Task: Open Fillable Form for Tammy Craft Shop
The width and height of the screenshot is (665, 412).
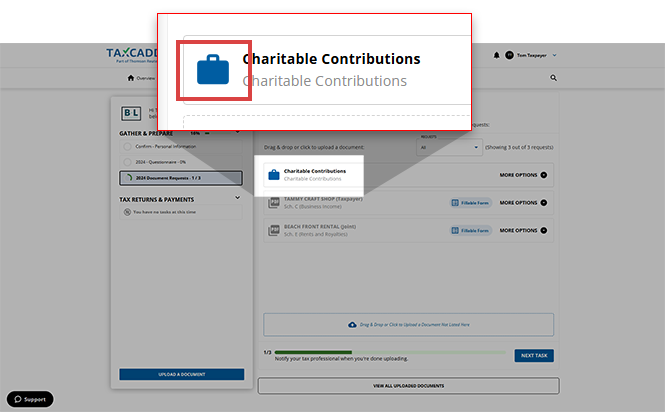Action: click(x=470, y=203)
